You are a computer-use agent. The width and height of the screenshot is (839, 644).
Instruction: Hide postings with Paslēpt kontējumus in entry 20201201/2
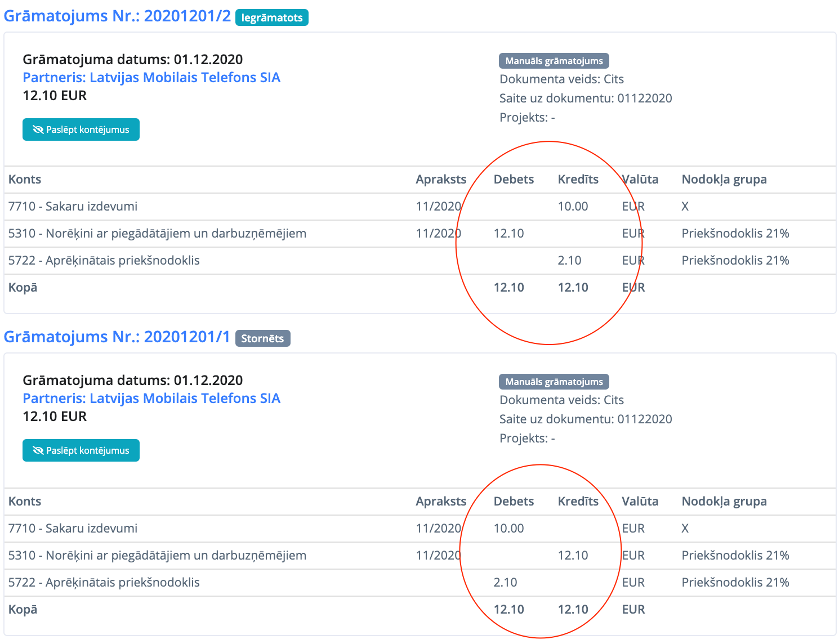coord(81,129)
